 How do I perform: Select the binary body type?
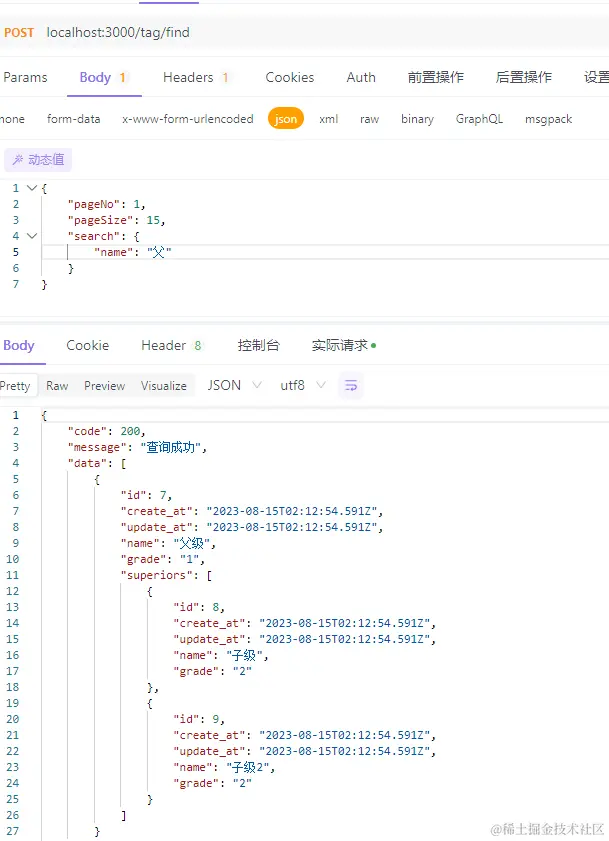[x=417, y=119]
